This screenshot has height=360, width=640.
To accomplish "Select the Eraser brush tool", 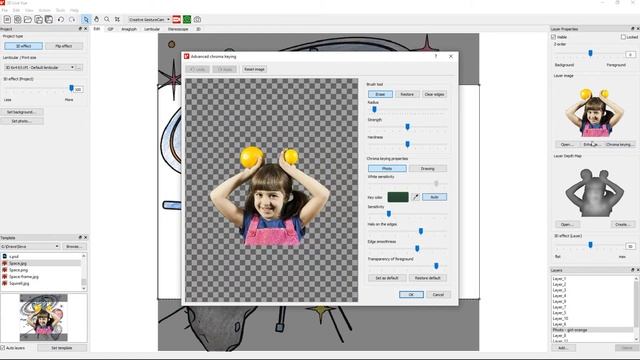I will pos(380,94).
